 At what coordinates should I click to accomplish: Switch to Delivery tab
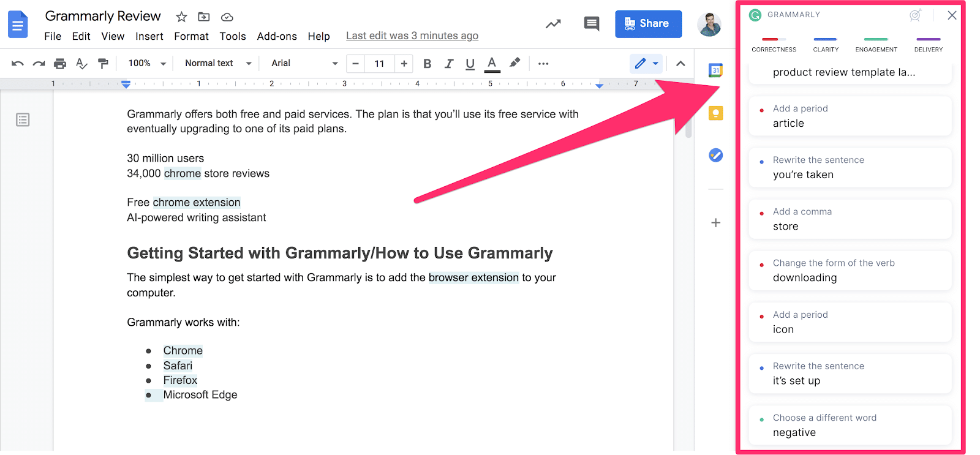[929, 45]
